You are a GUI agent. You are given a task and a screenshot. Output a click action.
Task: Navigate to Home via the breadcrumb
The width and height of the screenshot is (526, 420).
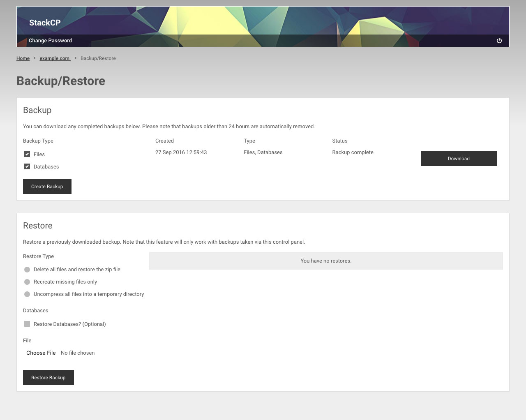tap(23, 58)
